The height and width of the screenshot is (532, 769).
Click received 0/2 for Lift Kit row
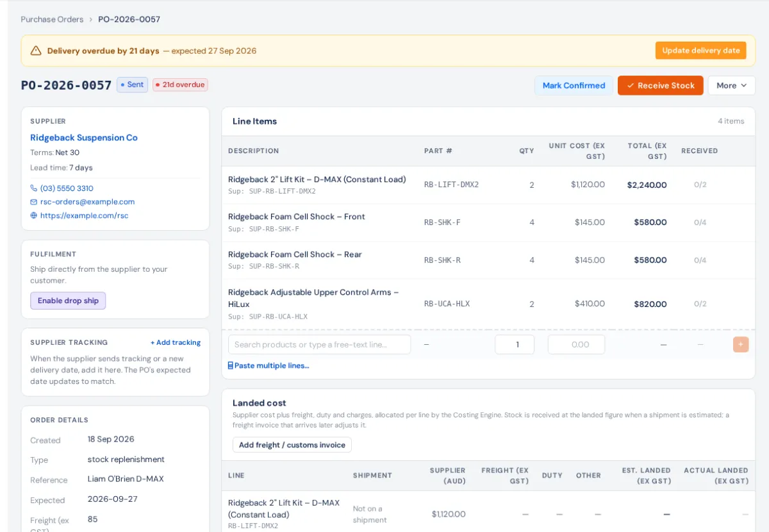tap(700, 185)
